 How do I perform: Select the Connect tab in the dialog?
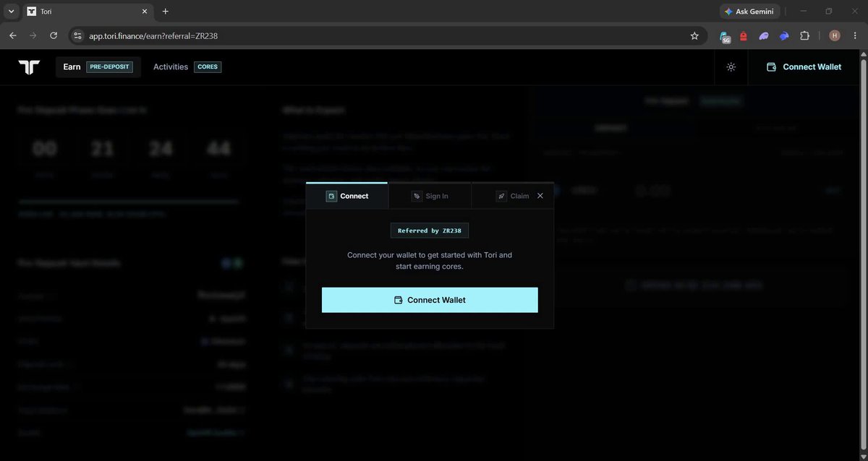pyautogui.click(x=347, y=196)
